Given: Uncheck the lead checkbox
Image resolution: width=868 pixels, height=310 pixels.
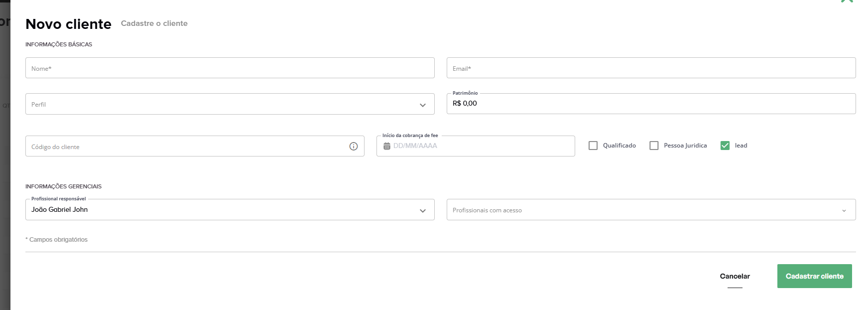Looking at the screenshot, I should coord(725,146).
